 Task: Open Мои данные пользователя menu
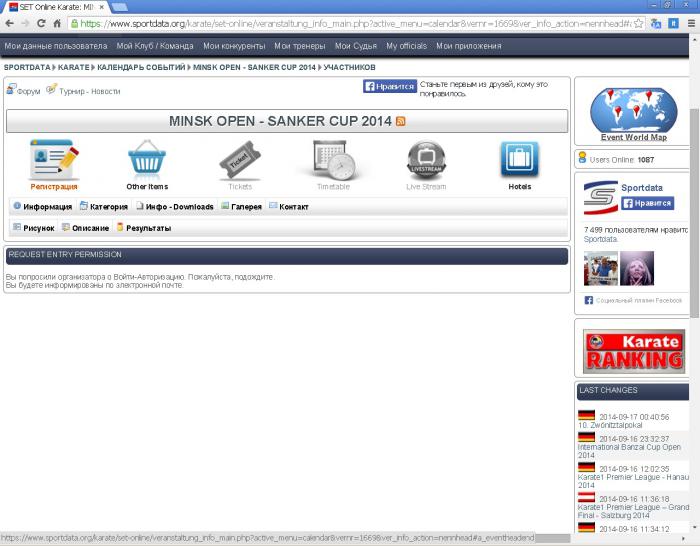coord(56,46)
